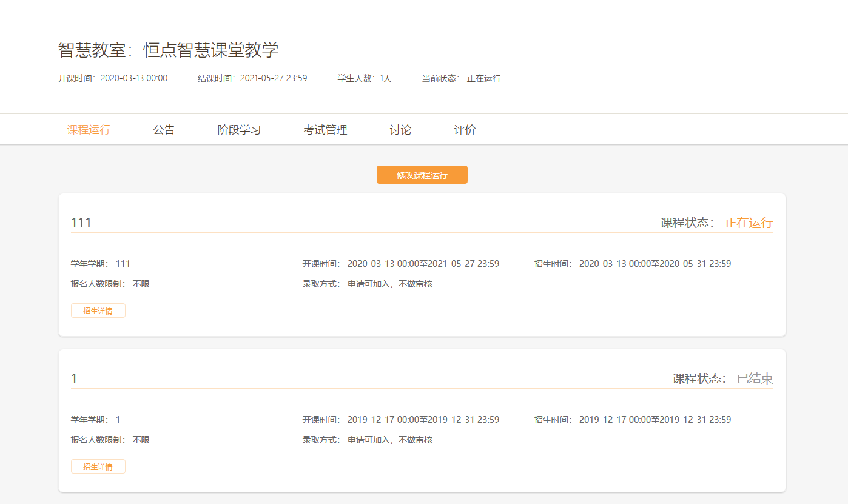Switch to the 评价 tab
This screenshot has height=504, width=848.
pos(465,130)
